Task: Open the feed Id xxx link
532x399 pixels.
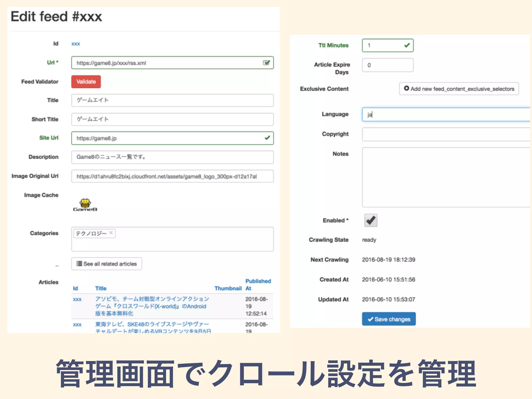Action: tap(76, 44)
